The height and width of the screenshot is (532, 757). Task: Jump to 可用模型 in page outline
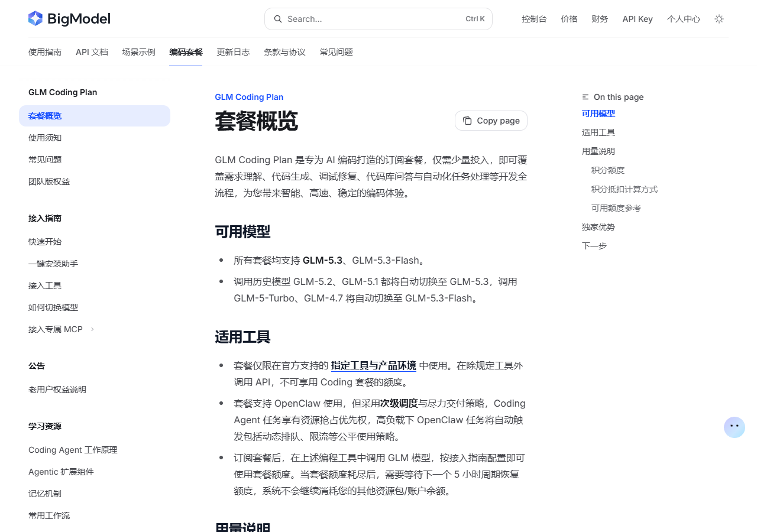(x=599, y=113)
